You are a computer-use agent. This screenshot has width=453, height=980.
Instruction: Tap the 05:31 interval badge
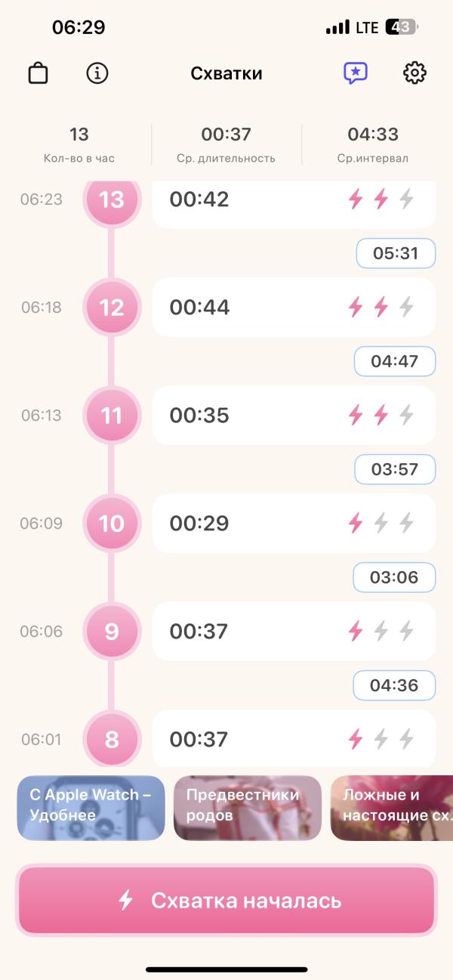coord(396,253)
